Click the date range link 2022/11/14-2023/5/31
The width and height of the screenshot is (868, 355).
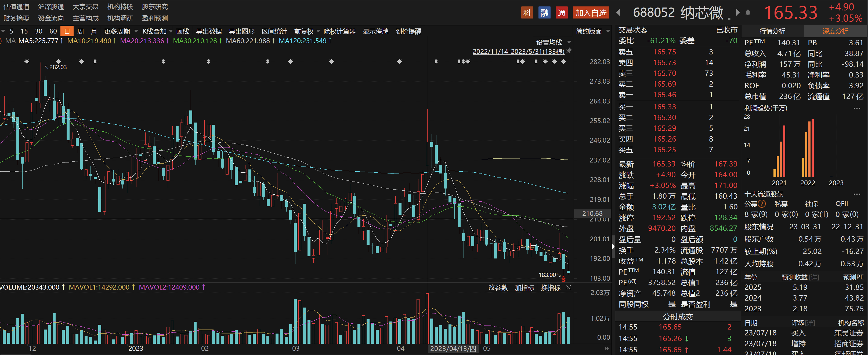coord(518,51)
